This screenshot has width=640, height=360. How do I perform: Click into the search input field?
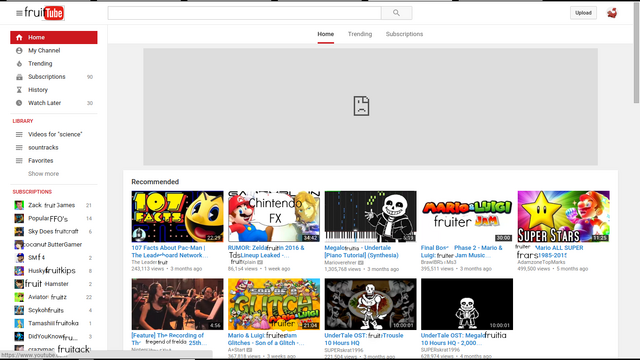(x=244, y=13)
